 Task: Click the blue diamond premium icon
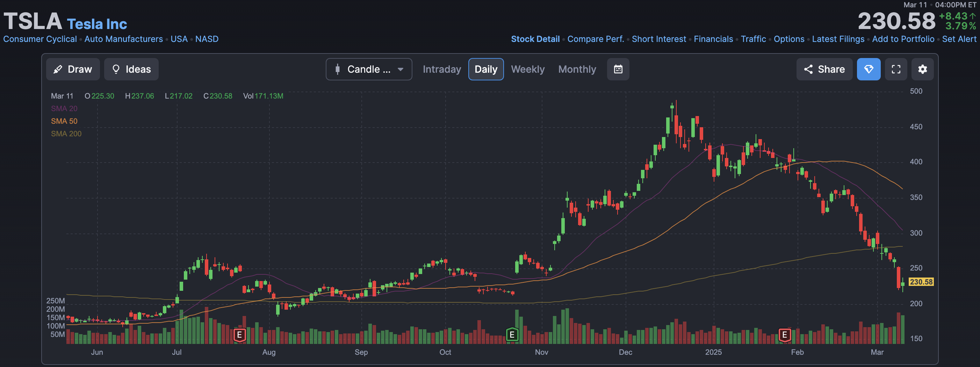[869, 69]
